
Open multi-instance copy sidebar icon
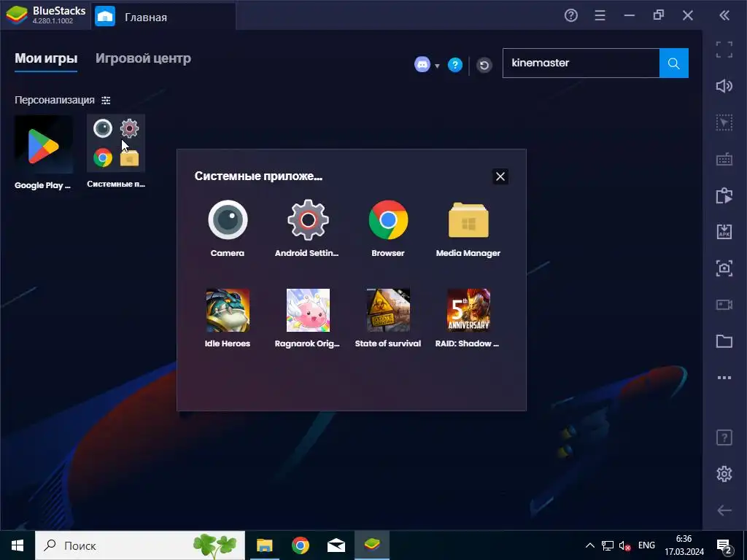724,195
